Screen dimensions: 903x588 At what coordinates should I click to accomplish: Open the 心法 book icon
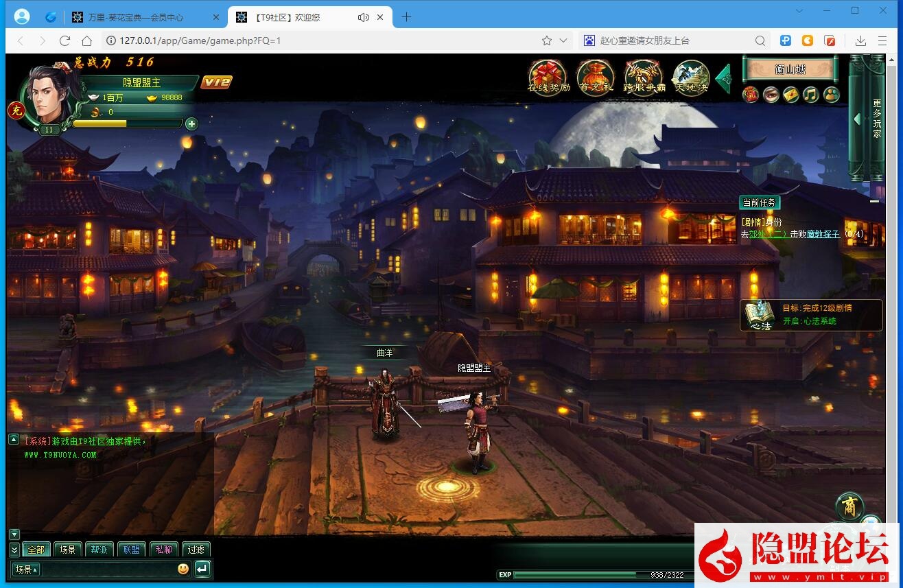click(x=759, y=316)
